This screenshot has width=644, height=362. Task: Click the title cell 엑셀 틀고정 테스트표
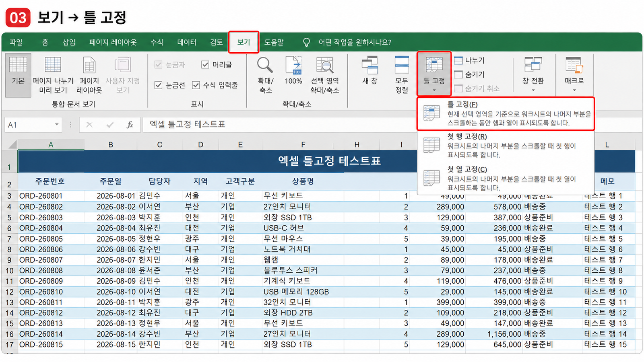click(x=329, y=161)
